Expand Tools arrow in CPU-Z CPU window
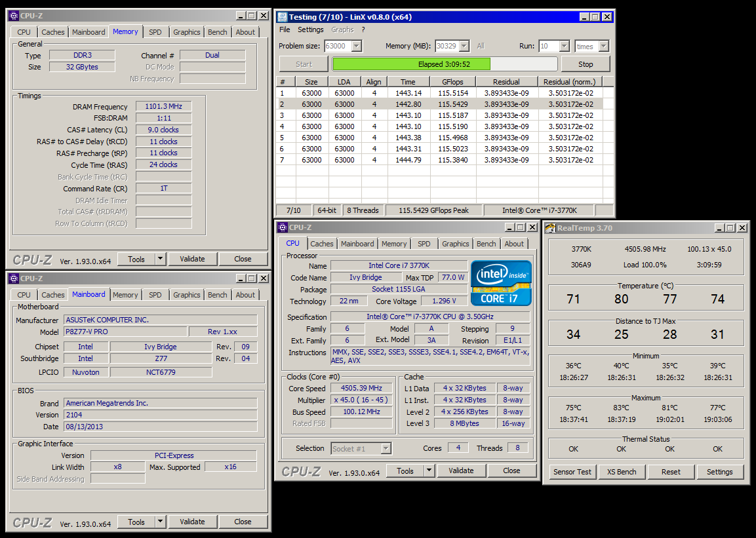Viewport: 756px width, 538px height. tap(429, 471)
